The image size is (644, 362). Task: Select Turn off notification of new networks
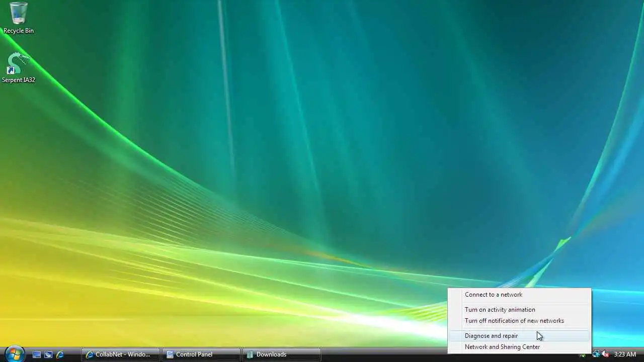520,321
